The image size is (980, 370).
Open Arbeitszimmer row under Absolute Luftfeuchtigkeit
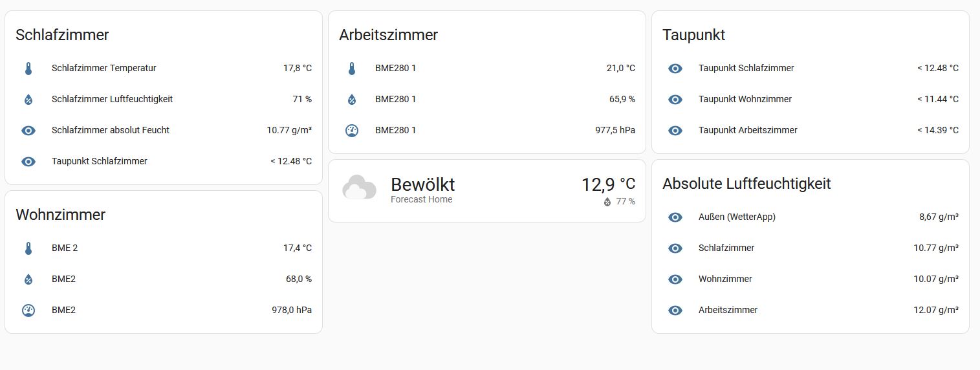coord(811,310)
